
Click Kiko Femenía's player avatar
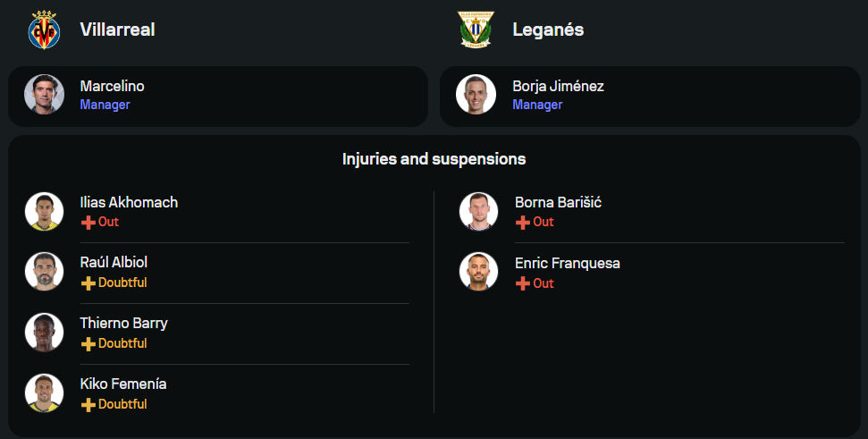[x=44, y=393]
